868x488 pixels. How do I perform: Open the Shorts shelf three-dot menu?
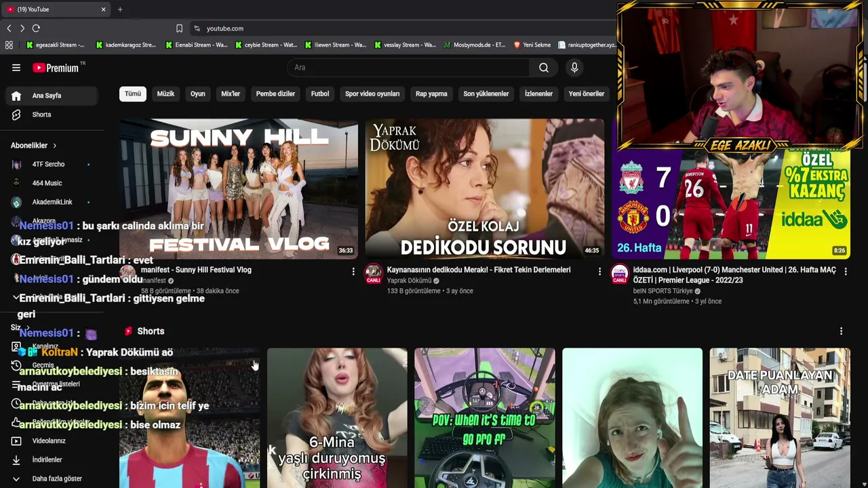coord(841,331)
